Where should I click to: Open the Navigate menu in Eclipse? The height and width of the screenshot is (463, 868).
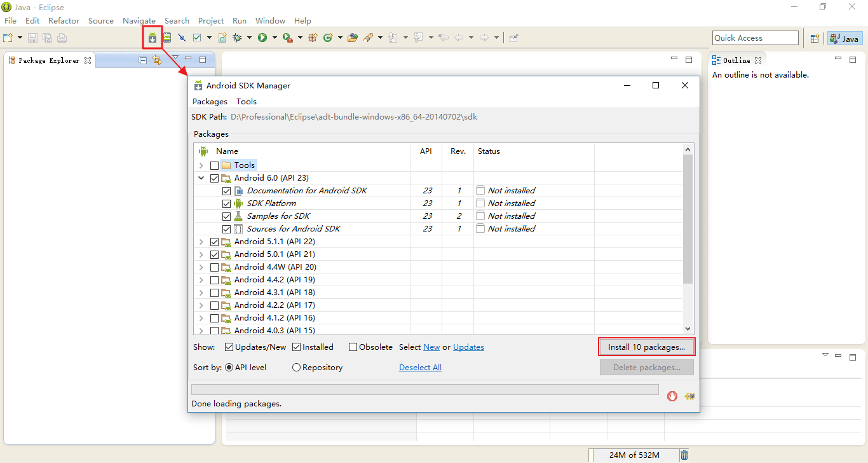pos(139,21)
